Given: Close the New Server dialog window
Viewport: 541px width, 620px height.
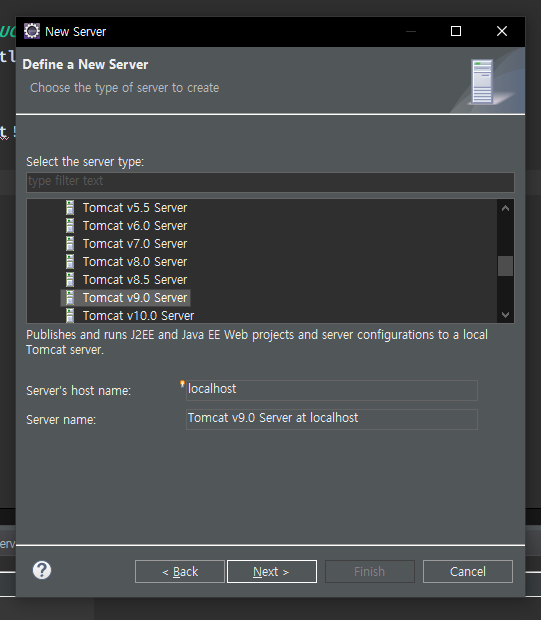Looking at the screenshot, I should 502,31.
